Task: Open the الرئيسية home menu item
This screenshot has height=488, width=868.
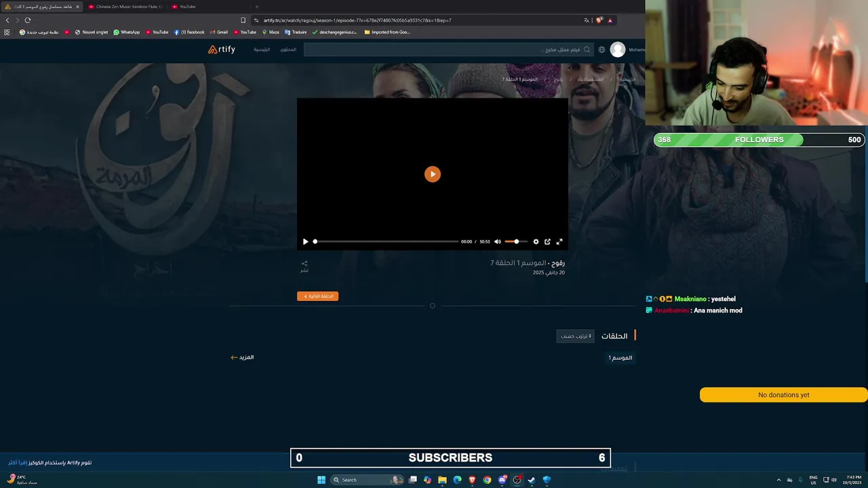Action: (262, 49)
